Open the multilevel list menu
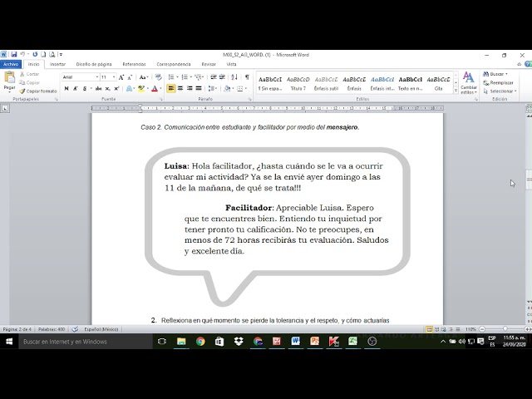This screenshot has width=532, height=399. [x=199, y=77]
